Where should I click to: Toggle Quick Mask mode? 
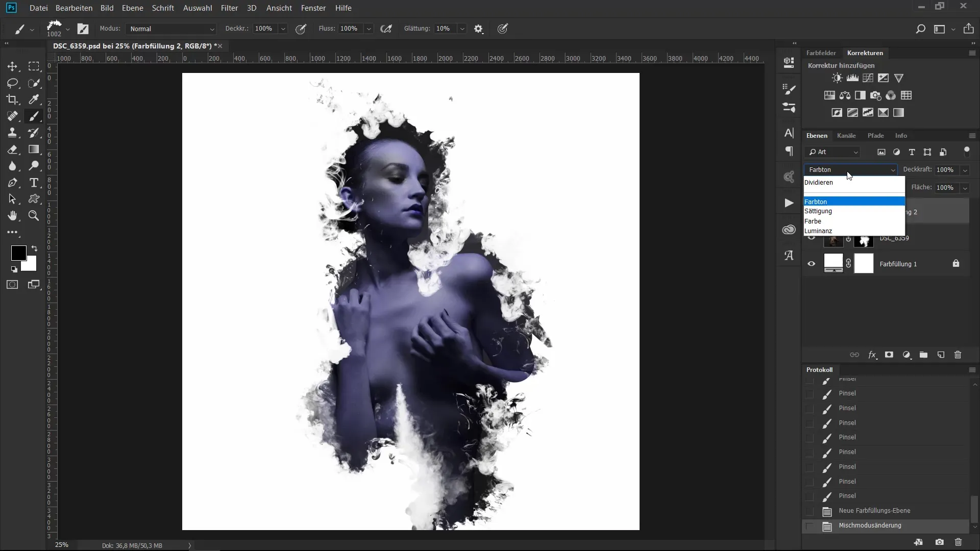(x=12, y=285)
